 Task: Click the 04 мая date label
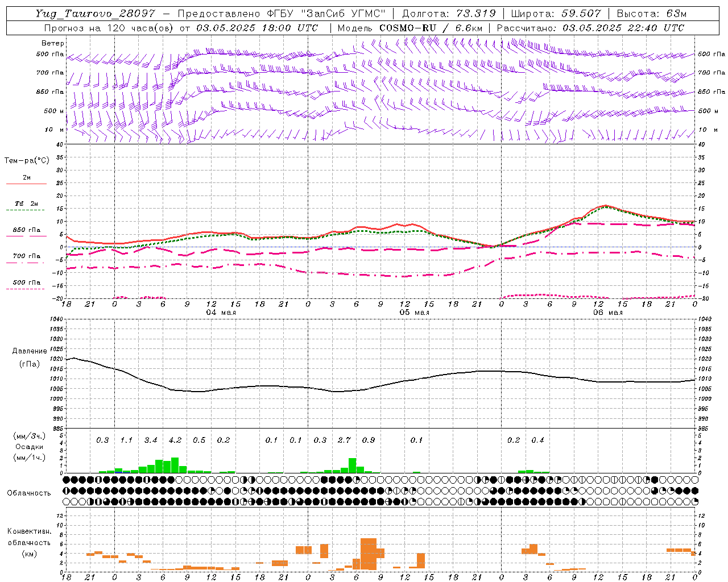[x=221, y=313]
